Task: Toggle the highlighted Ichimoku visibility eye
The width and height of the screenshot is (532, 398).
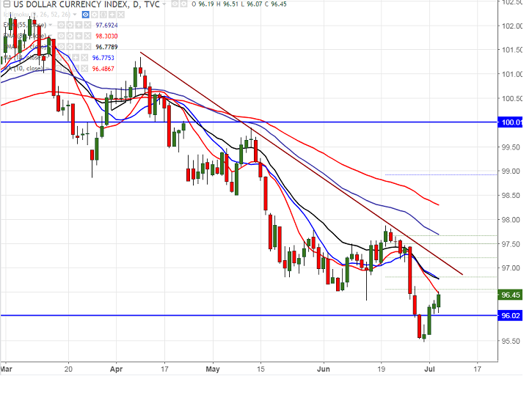Action: (86, 15)
